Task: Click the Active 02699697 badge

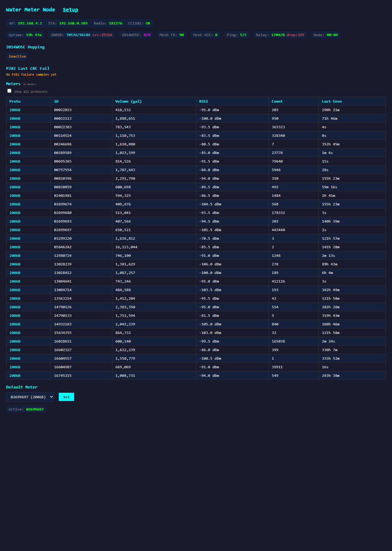Action: pos(26,409)
